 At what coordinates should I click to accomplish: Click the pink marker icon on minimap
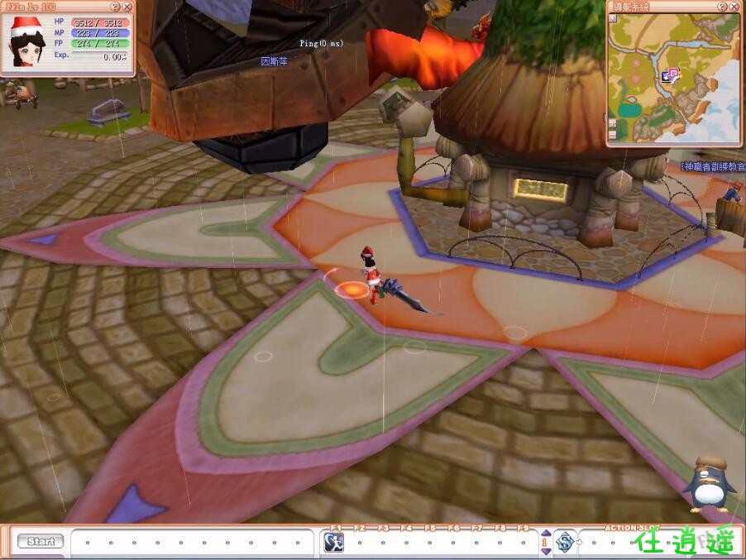(674, 73)
